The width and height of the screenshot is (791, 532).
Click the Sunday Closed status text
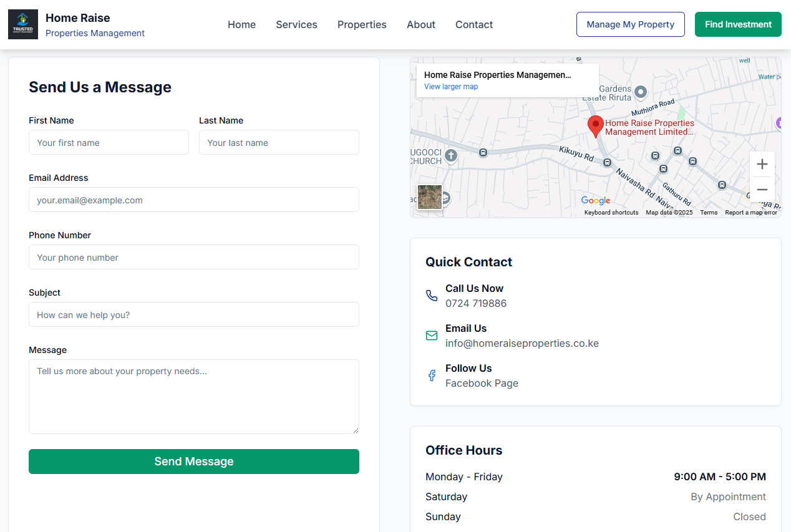(749, 516)
